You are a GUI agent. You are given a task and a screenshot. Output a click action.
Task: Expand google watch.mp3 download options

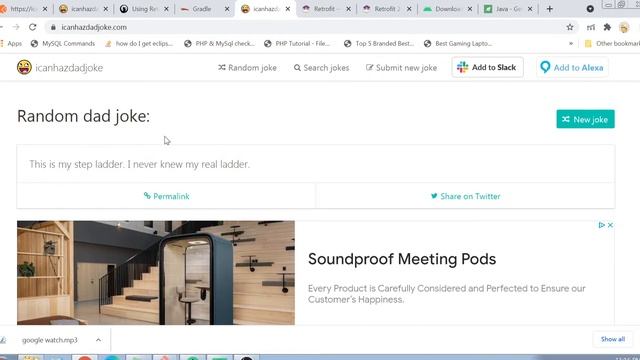[98, 340]
